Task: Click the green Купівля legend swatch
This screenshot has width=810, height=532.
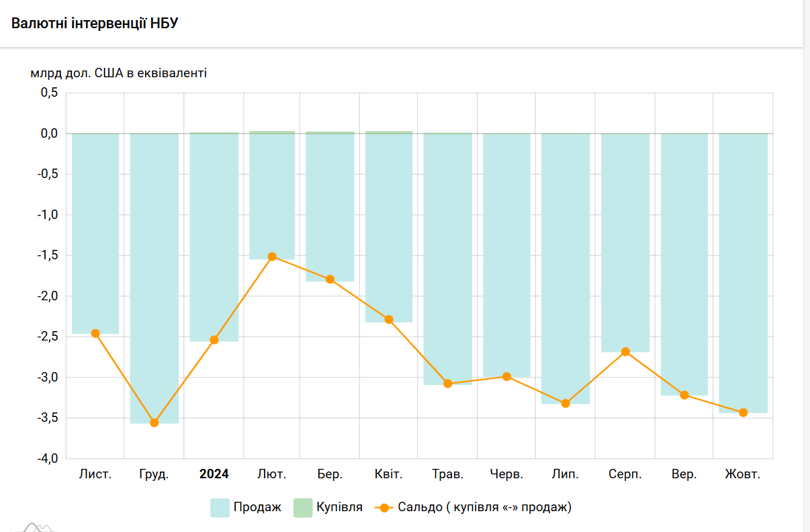Action: 303,508
